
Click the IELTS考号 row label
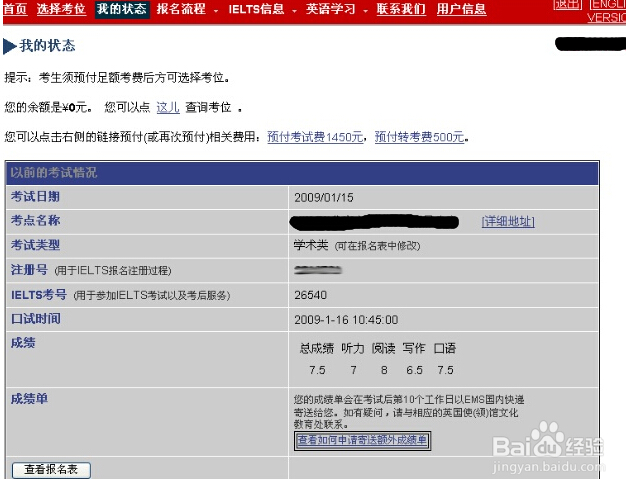(x=39, y=295)
